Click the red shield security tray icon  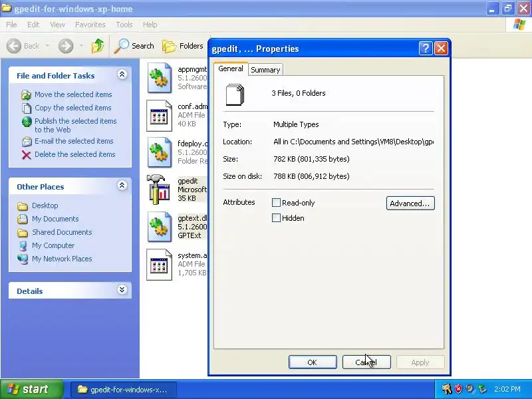pyautogui.click(x=459, y=388)
